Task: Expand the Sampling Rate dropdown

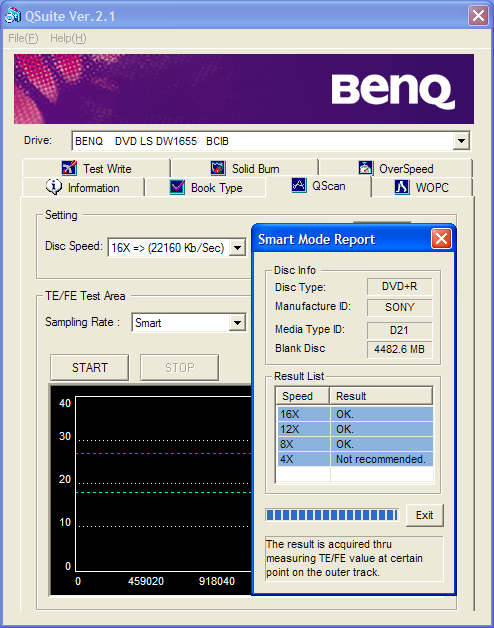Action: point(238,322)
